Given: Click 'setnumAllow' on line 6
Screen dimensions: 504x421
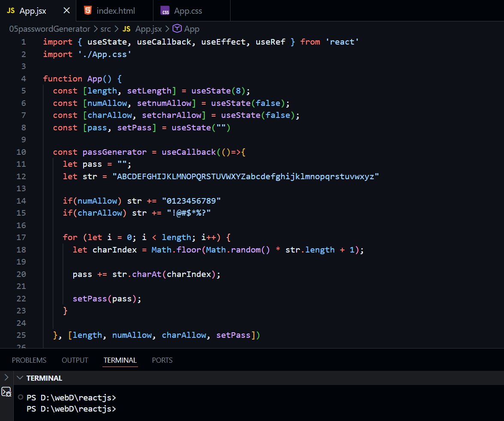Looking at the screenshot, I should pyautogui.click(x=164, y=103).
